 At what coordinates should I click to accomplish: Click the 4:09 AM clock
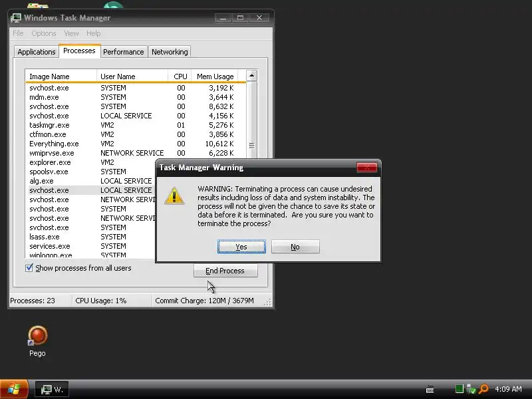click(508, 389)
